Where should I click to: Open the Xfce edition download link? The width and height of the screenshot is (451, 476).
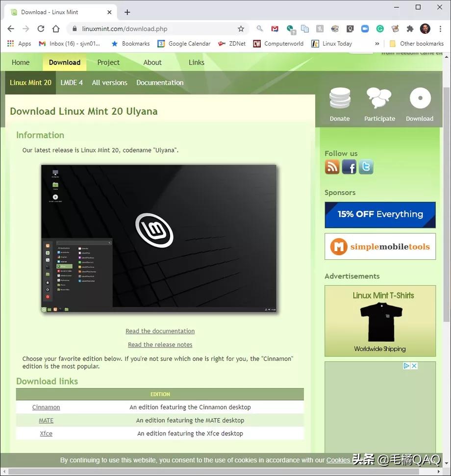pyautogui.click(x=46, y=433)
